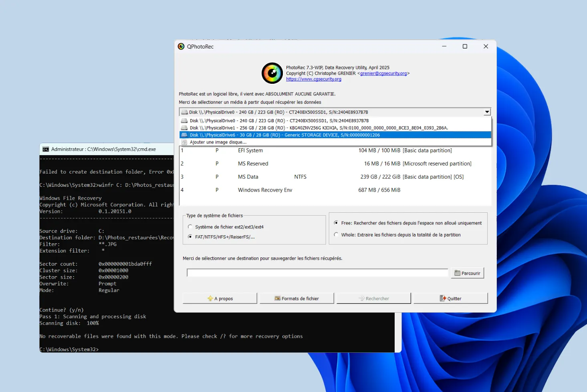Open the disk selection combo box arrow
Image resolution: width=587 pixels, height=392 pixels.
(487, 112)
